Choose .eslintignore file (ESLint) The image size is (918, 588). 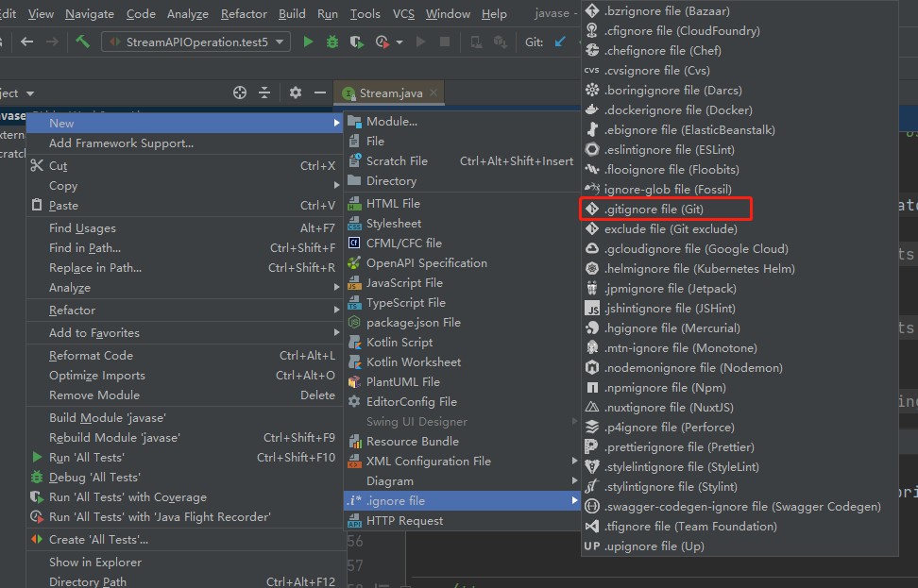click(x=739, y=150)
